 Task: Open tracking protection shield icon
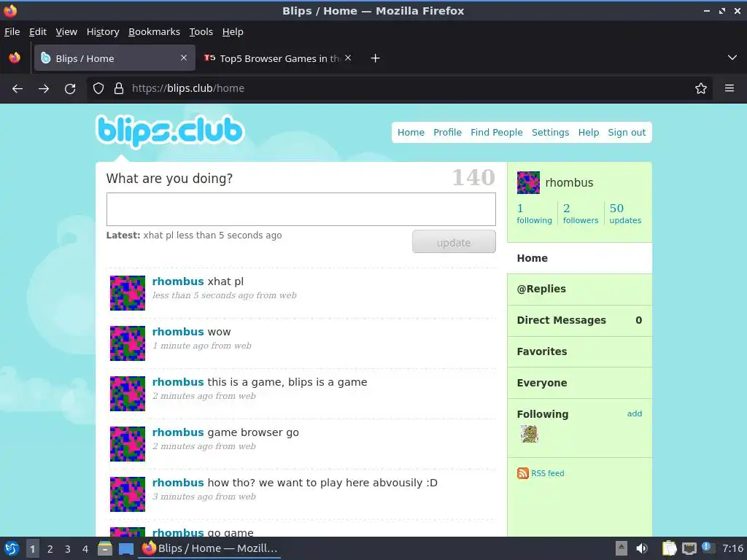[98, 88]
